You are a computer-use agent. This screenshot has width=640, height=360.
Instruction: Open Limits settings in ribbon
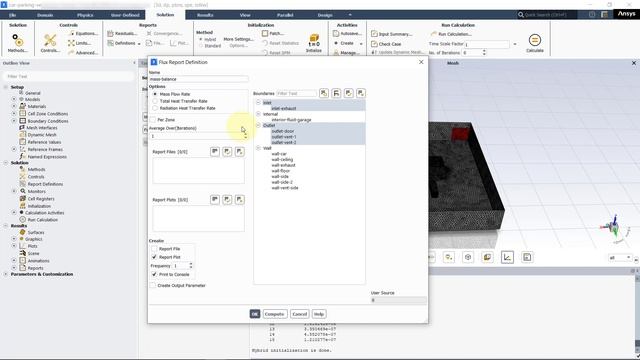80,43
